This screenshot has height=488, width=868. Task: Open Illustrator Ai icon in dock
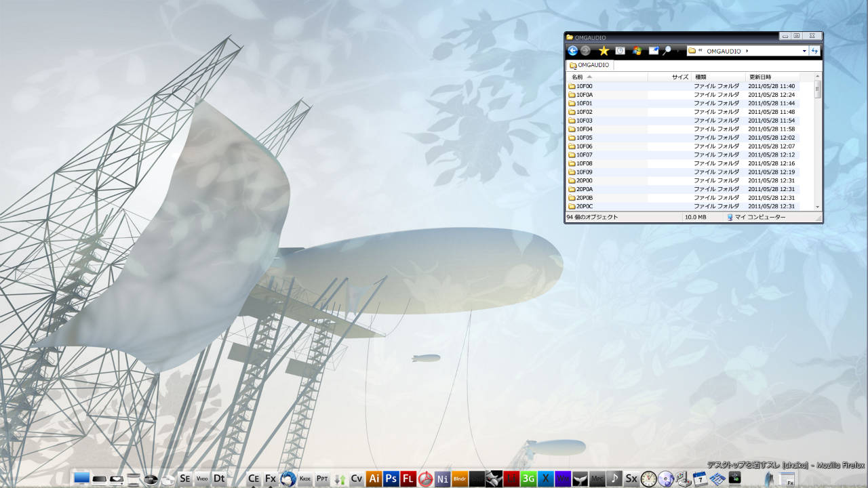point(374,479)
